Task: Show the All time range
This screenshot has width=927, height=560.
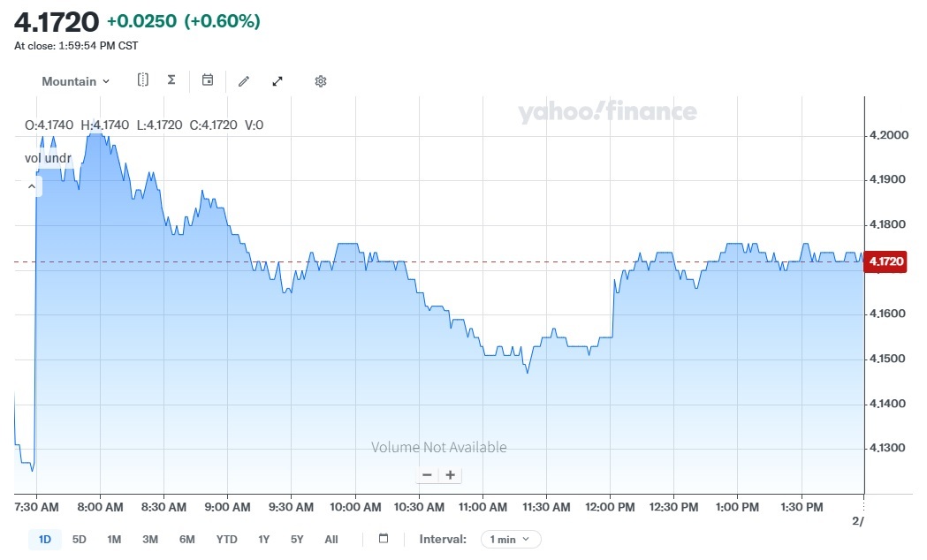Action: point(331,539)
